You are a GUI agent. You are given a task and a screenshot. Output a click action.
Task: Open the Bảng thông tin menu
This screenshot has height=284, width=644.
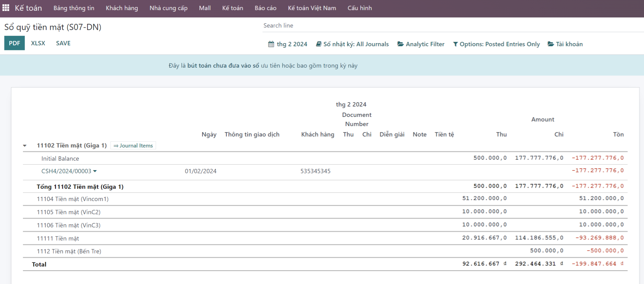(x=74, y=8)
